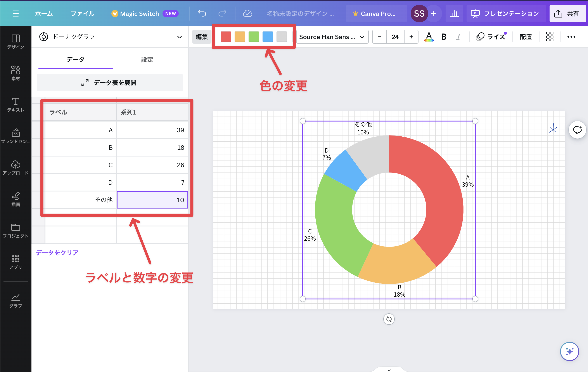Open the hamburger main menu
The height and width of the screenshot is (372, 588).
point(16,14)
